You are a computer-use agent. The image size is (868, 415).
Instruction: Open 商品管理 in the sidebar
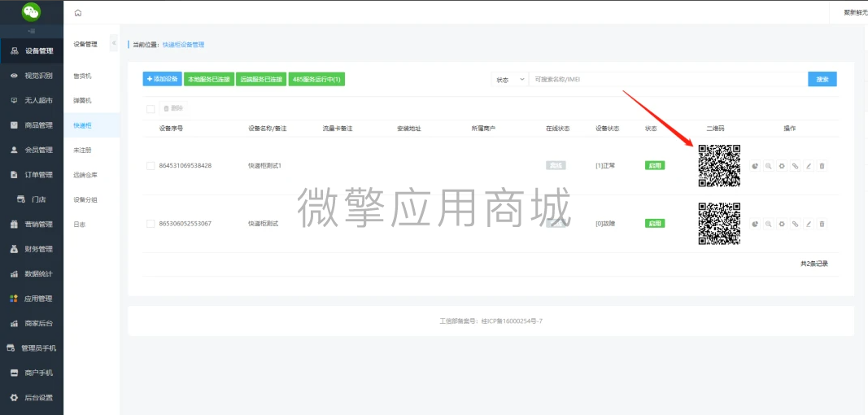(32, 125)
